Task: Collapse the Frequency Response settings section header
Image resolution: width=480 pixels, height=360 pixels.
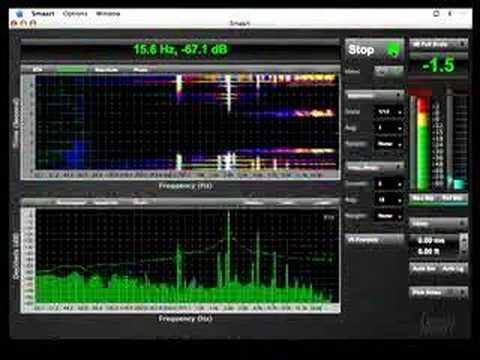Action: point(374,166)
